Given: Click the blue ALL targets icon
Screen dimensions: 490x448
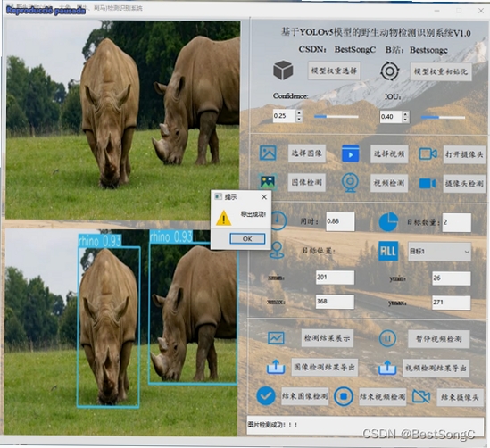Looking at the screenshot, I should pyautogui.click(x=388, y=251).
